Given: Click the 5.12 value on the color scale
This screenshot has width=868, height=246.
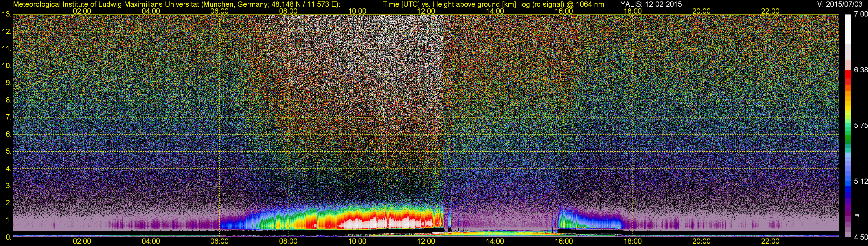Looking at the screenshot, I should tap(861, 181).
